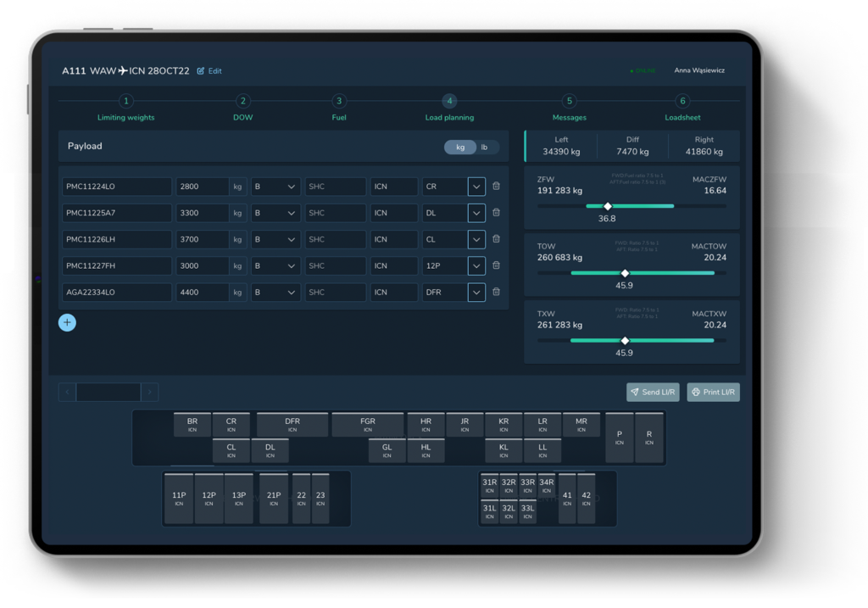Image resolution: width=868 pixels, height=608 pixels.
Task: Delete the AGA22334LO payload entry
Action: point(496,292)
